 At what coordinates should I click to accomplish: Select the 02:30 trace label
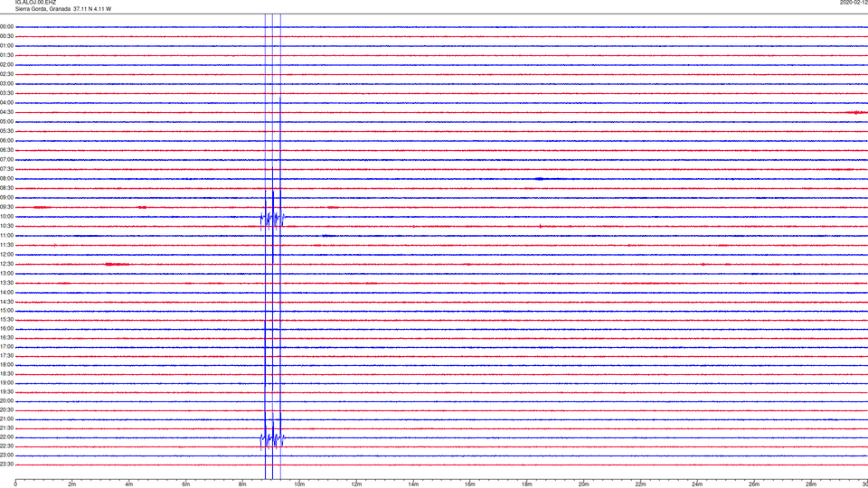(6, 74)
